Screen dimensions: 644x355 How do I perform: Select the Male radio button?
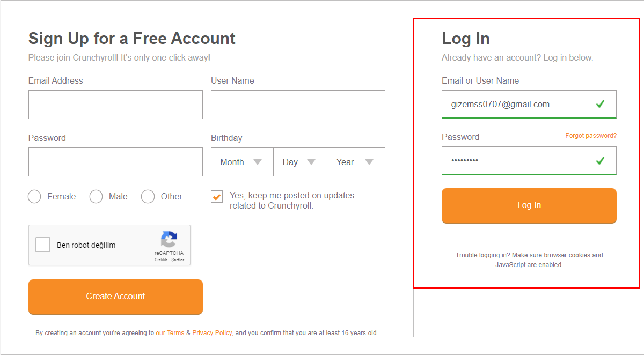(96, 197)
